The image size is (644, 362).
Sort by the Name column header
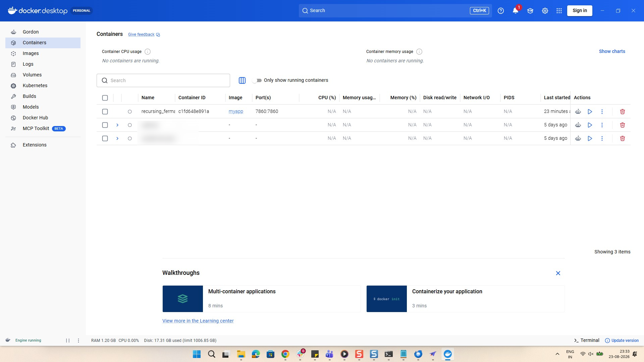point(148,98)
